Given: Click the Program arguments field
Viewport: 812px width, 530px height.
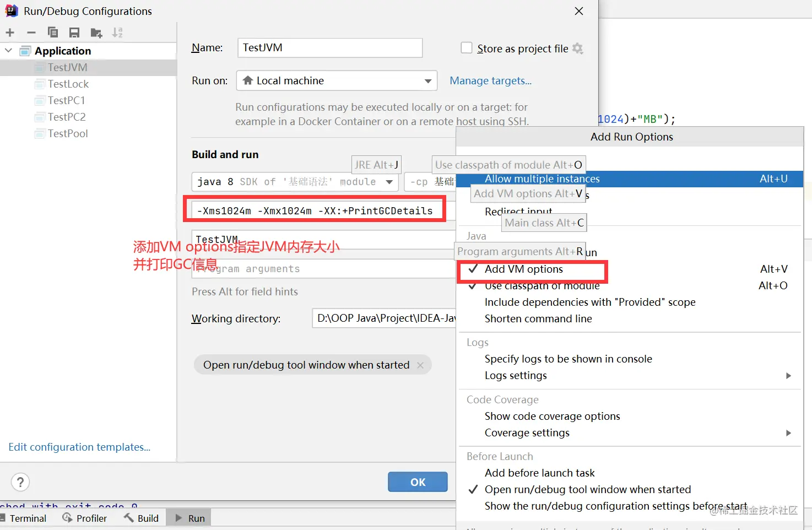Looking at the screenshot, I should pyautogui.click(x=323, y=269).
